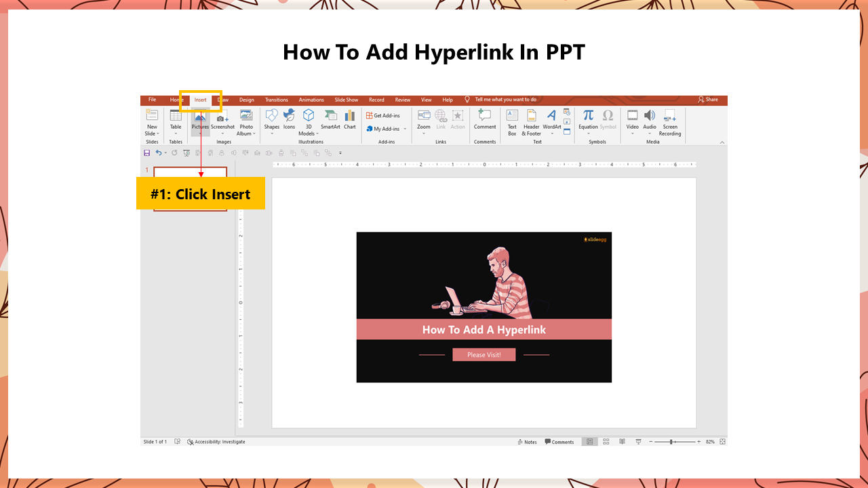868x488 pixels.
Task: Expand the Photo Album dropdown arrow
Action: (x=254, y=134)
